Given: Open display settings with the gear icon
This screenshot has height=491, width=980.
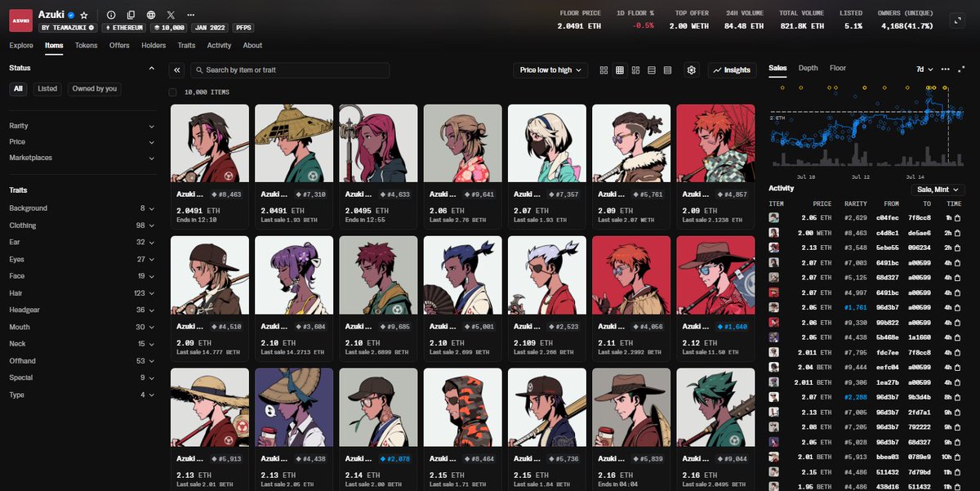Looking at the screenshot, I should coord(692,70).
